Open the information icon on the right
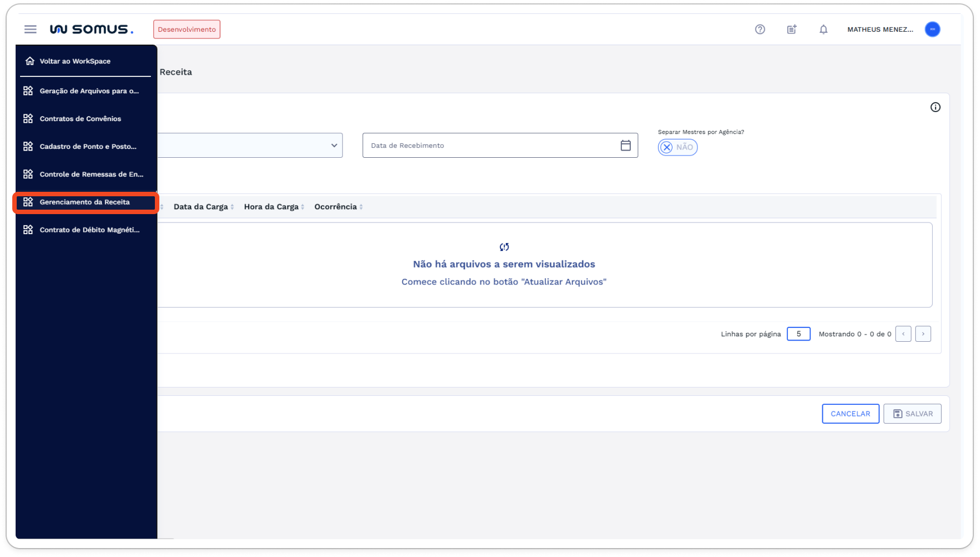 (x=935, y=107)
